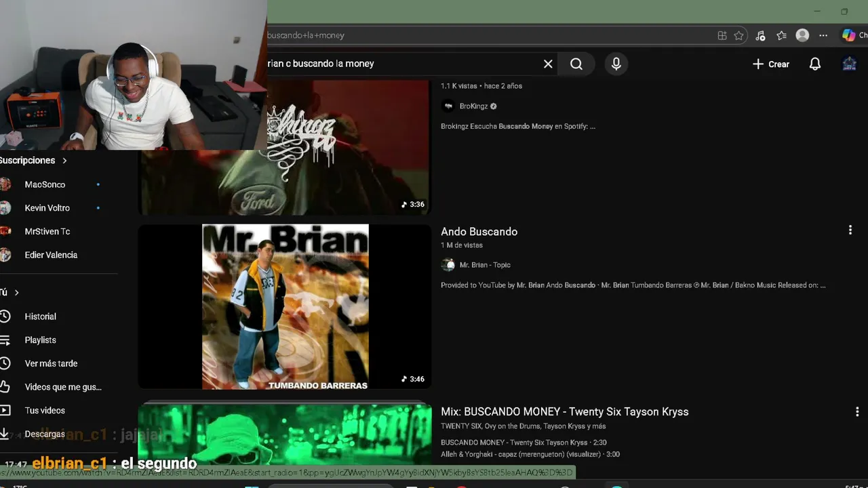The height and width of the screenshot is (488, 868).
Task: Click the Ver más tarde clock icon
Action: (x=5, y=363)
